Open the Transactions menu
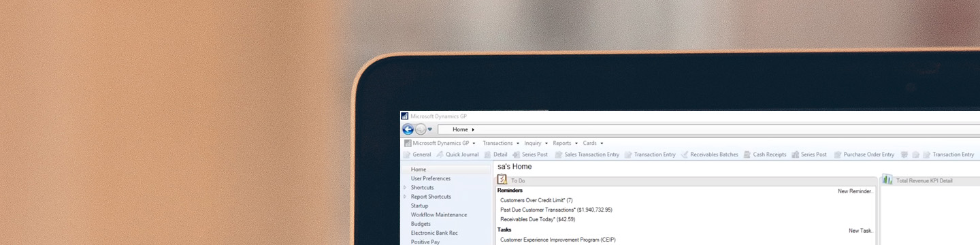Viewport: 980px width, 245px height. click(x=501, y=144)
